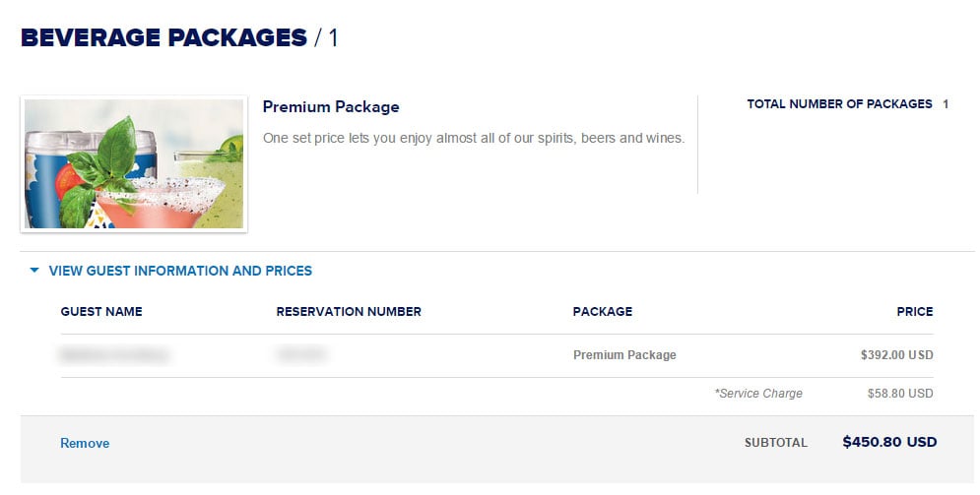Remove the beverage package from cart
This screenshot has width=980, height=495.
tap(85, 443)
